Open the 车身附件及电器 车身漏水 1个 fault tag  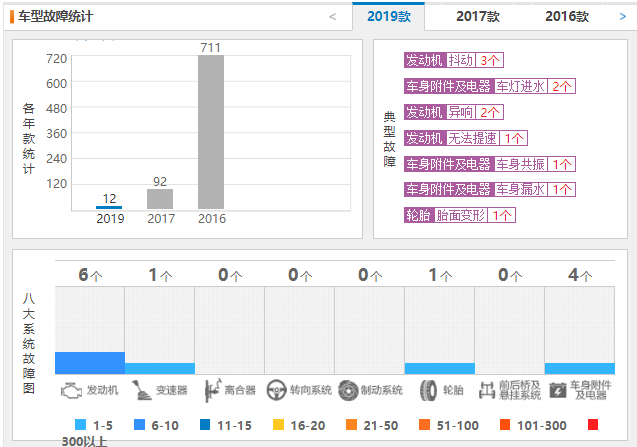tap(490, 189)
